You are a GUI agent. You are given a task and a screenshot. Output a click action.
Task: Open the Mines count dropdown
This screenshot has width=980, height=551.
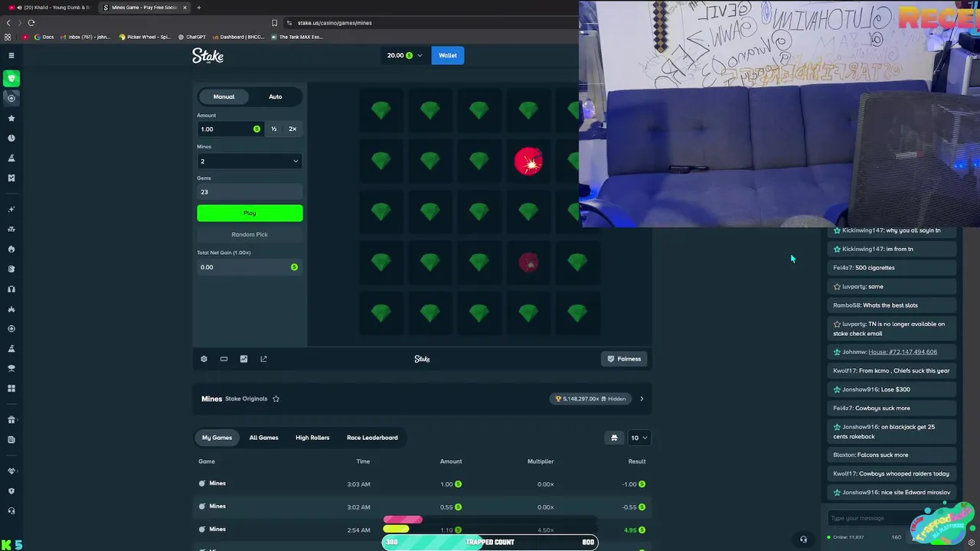coord(250,161)
